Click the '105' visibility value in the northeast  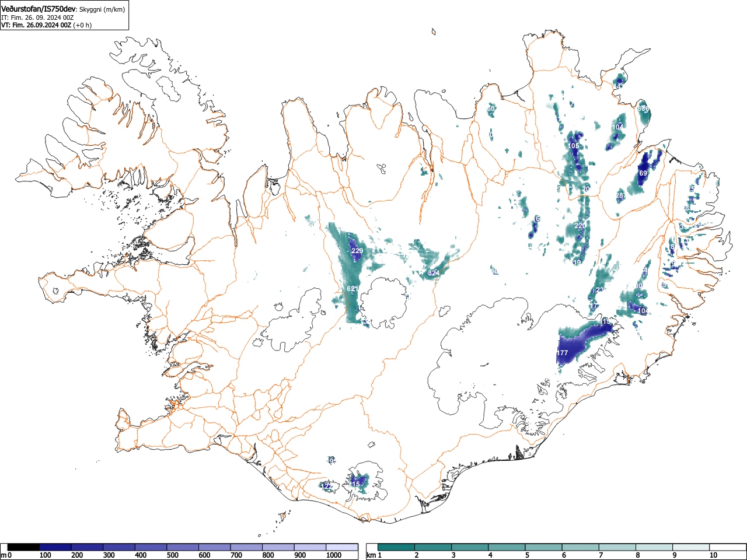point(574,146)
